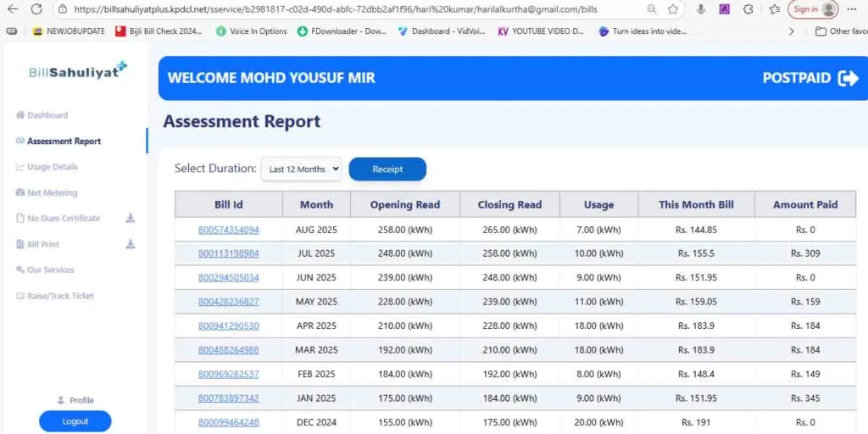Image resolution: width=868 pixels, height=434 pixels.
Task: Click the Bill Print download icon
Action: coord(131,244)
